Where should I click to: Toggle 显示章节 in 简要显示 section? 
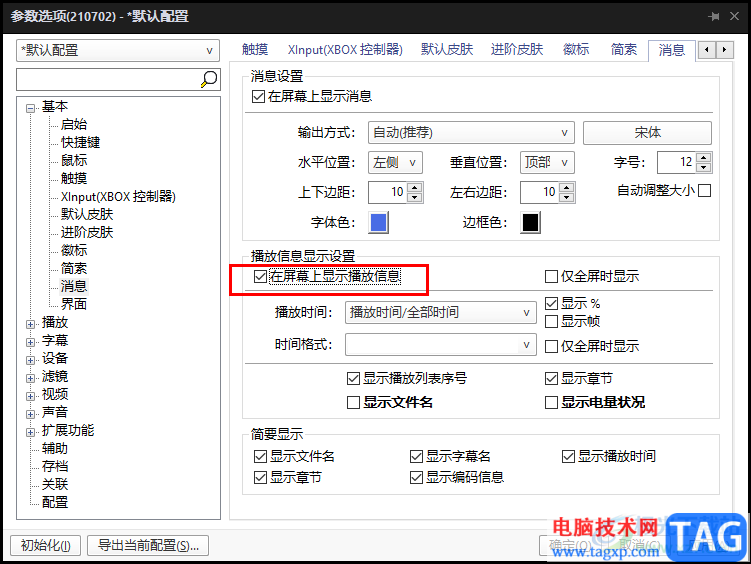[260, 477]
